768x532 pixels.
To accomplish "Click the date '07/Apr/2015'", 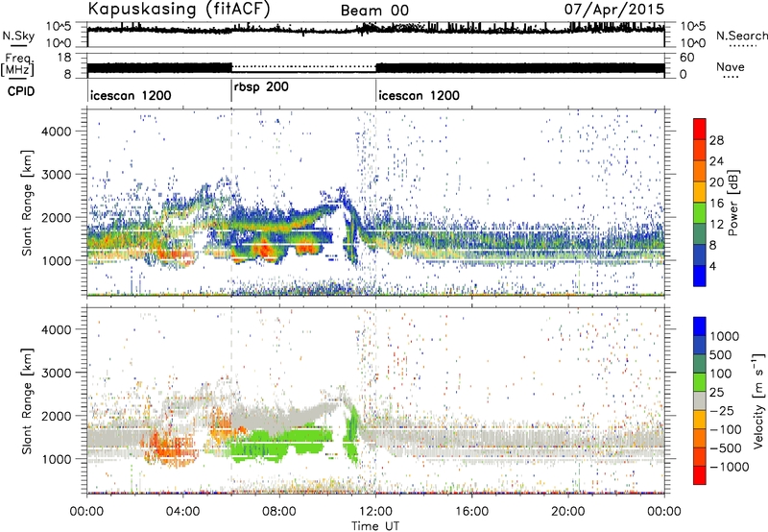I will (x=614, y=10).
